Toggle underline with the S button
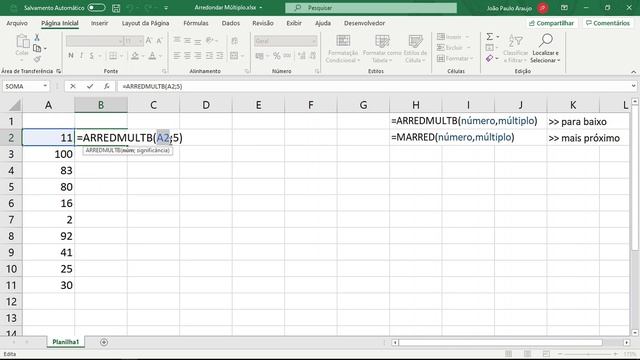Image resolution: width=640 pixels, height=360 pixels. coord(91,56)
